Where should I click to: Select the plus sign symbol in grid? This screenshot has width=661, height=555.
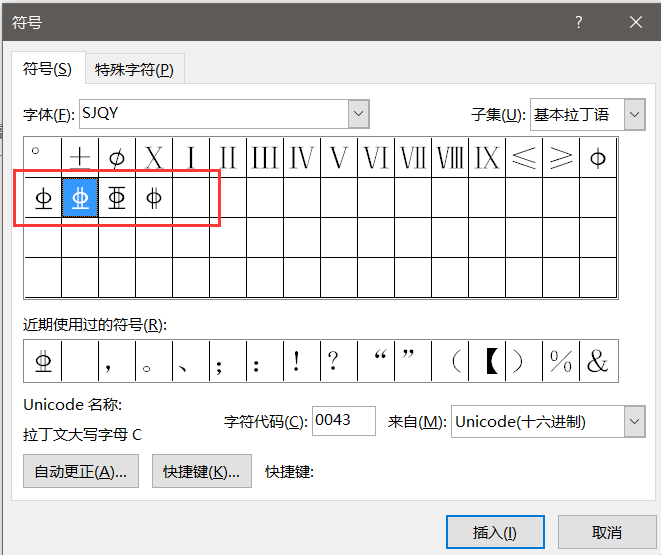coord(80,158)
